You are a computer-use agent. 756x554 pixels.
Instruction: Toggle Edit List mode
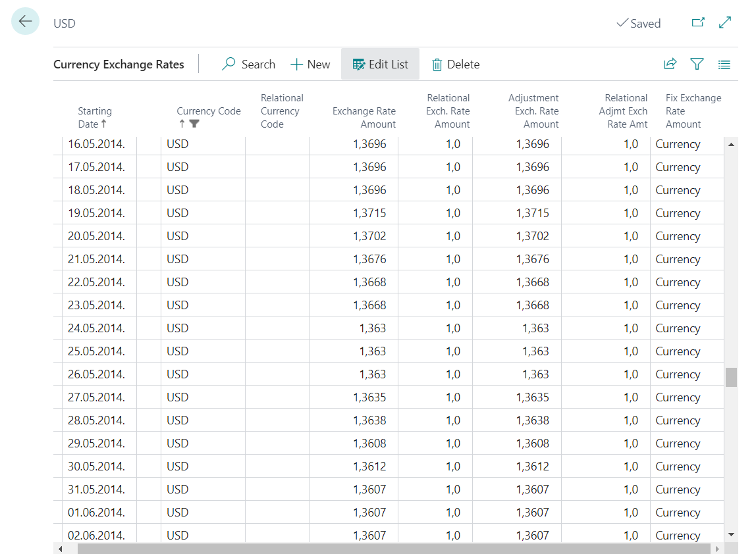click(380, 64)
